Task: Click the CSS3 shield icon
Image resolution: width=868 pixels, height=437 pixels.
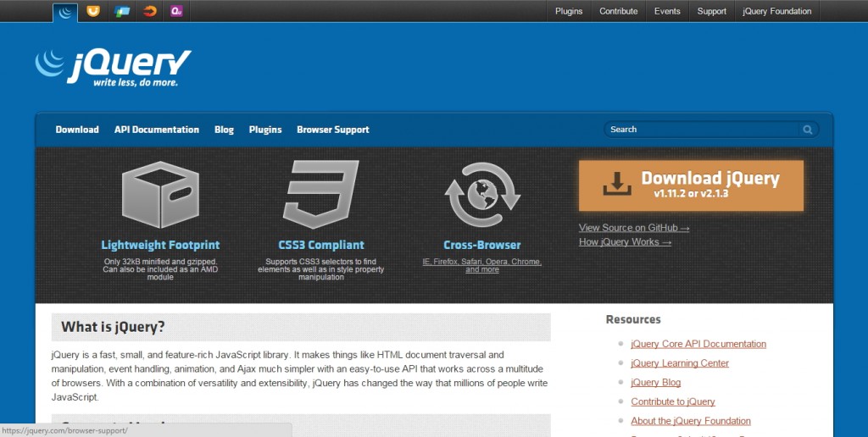Action: coord(321,194)
